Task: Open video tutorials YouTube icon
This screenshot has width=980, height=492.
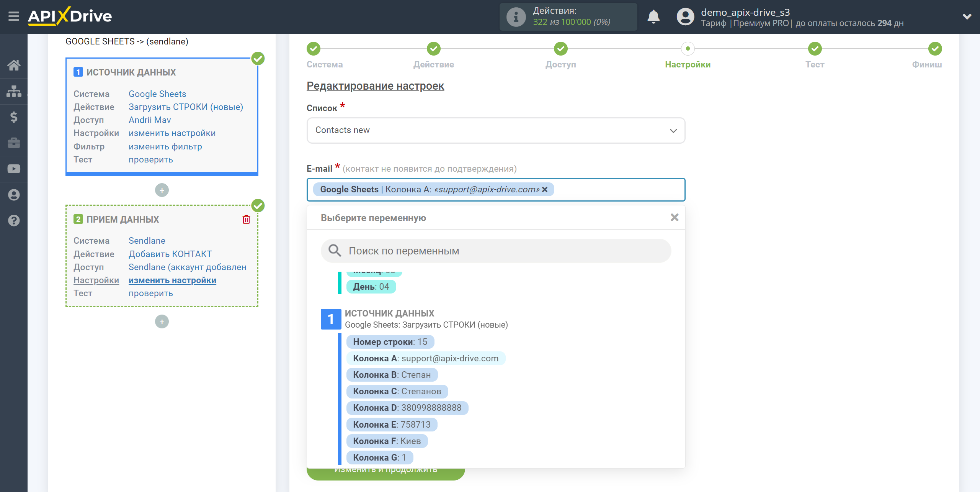Action: pos(14,169)
